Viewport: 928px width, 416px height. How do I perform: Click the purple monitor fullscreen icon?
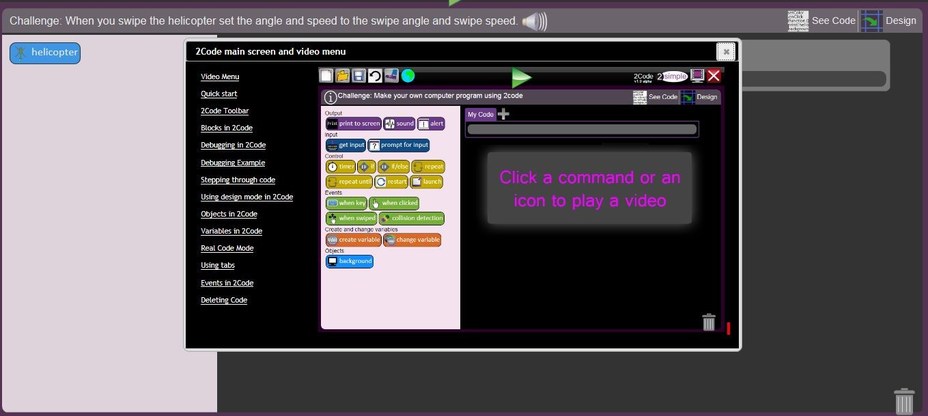pos(697,76)
